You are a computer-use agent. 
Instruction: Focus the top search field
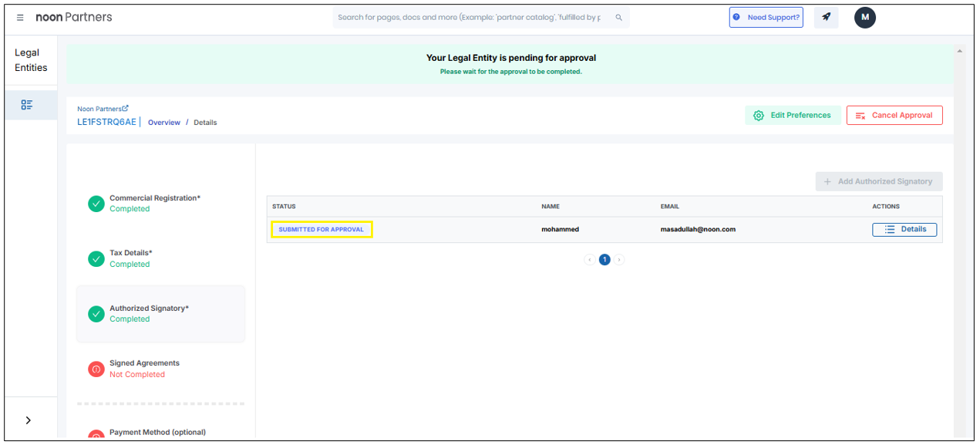click(x=481, y=18)
